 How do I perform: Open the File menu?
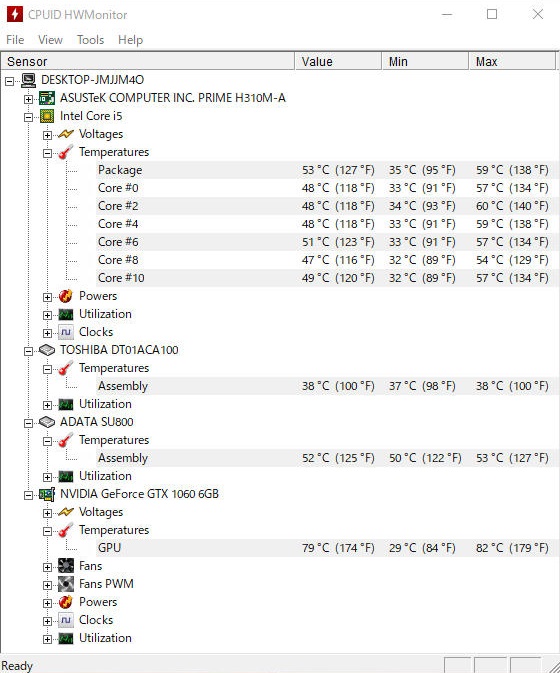pos(15,40)
